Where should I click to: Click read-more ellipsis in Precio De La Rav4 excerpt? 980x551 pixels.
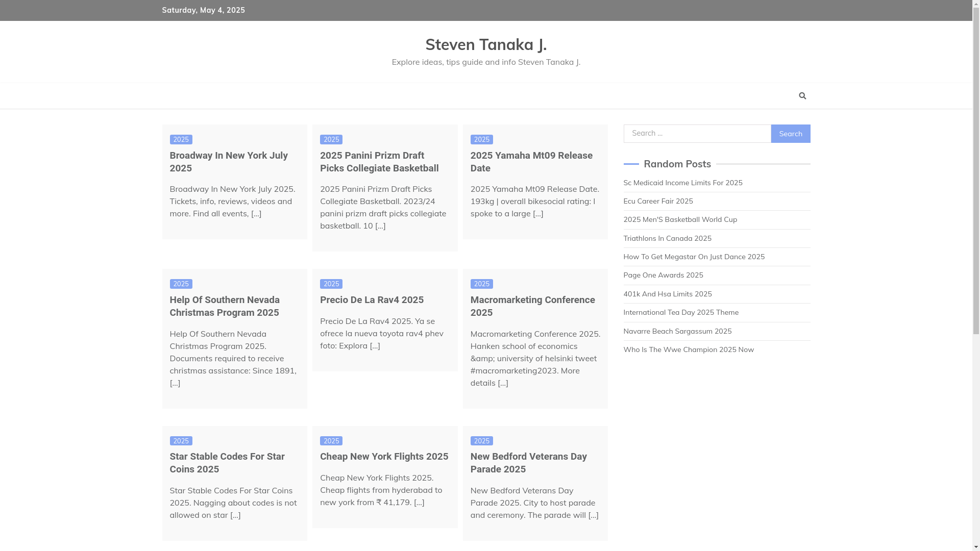(375, 345)
